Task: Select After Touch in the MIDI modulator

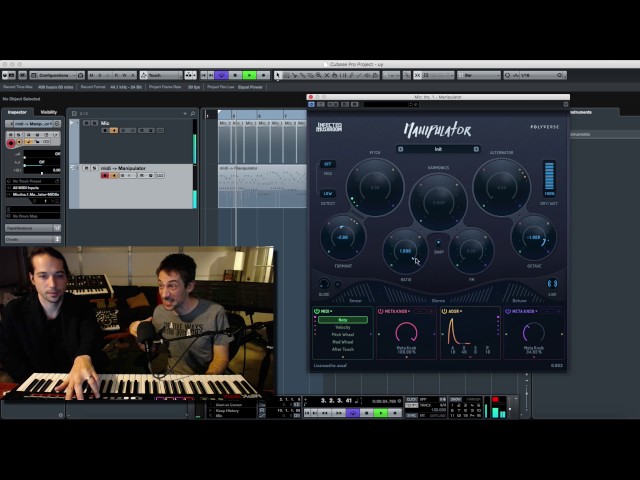Action: point(342,349)
